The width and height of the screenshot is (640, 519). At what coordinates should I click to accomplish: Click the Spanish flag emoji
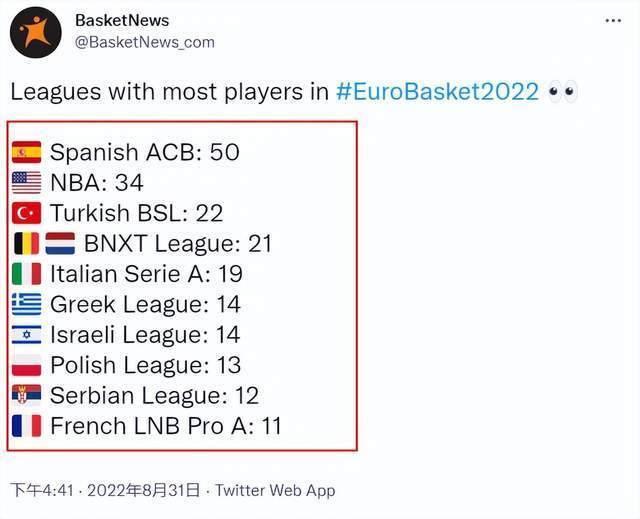pos(27,152)
